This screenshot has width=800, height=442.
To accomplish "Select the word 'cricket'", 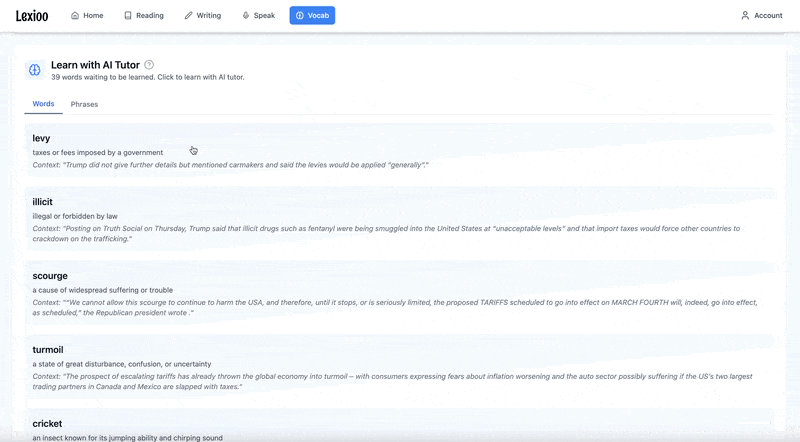I will (x=47, y=424).
